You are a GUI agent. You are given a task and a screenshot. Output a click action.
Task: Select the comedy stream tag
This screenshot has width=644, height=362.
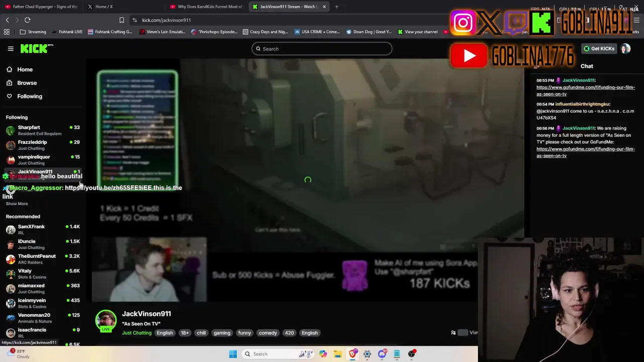268,333
